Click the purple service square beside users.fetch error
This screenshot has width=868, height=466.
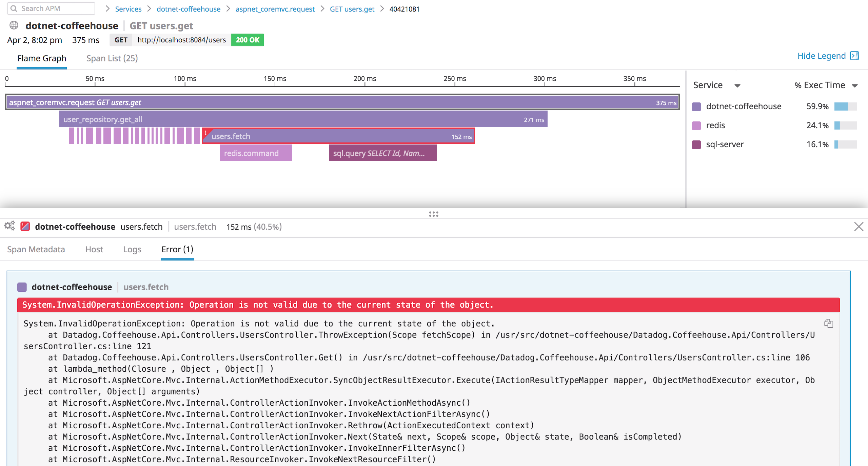(22, 287)
